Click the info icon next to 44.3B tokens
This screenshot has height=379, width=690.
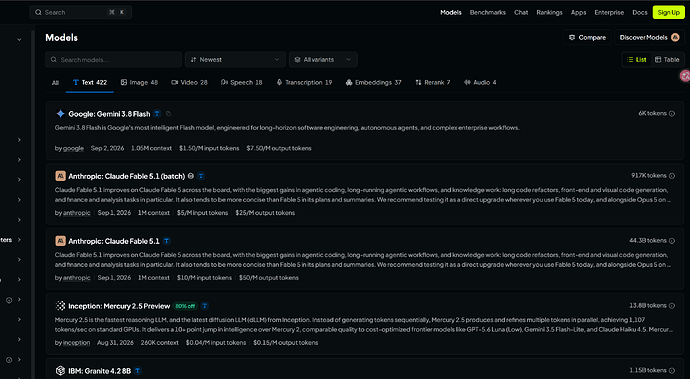(x=672, y=241)
